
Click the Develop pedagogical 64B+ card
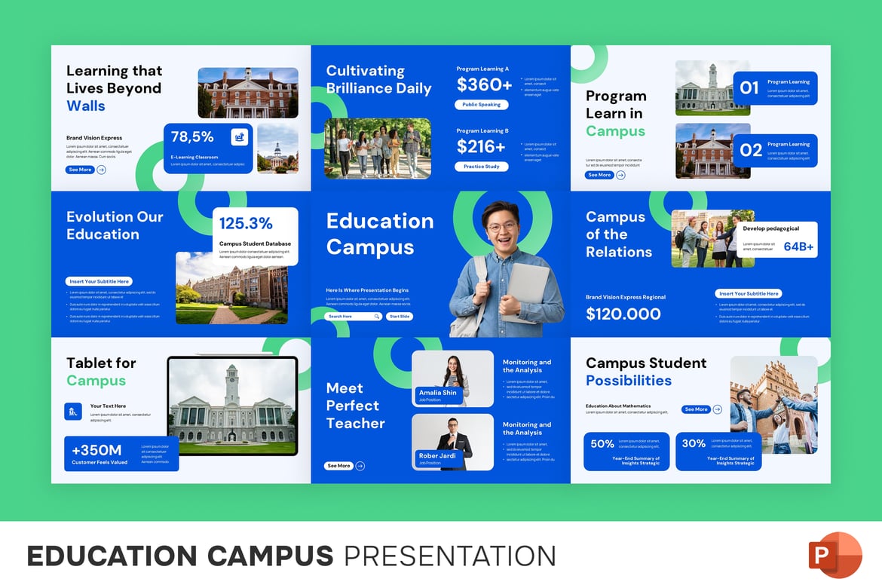coord(776,240)
